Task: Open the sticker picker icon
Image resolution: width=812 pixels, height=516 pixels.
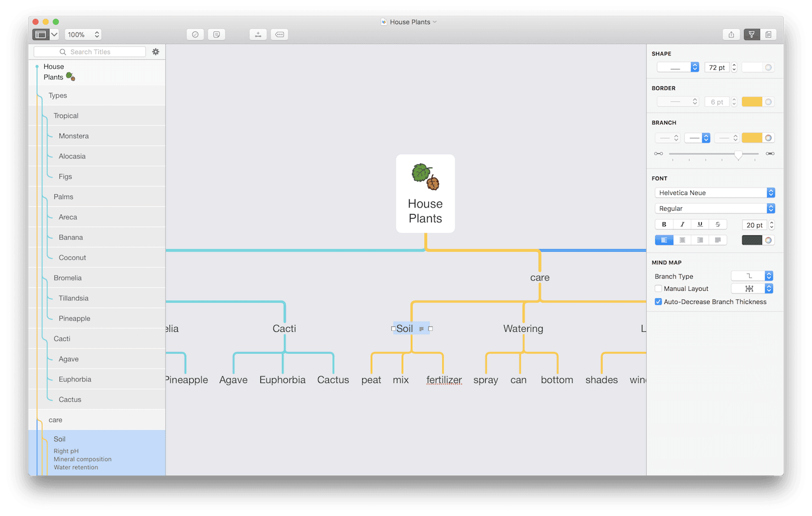Action: pyautogui.click(x=217, y=34)
